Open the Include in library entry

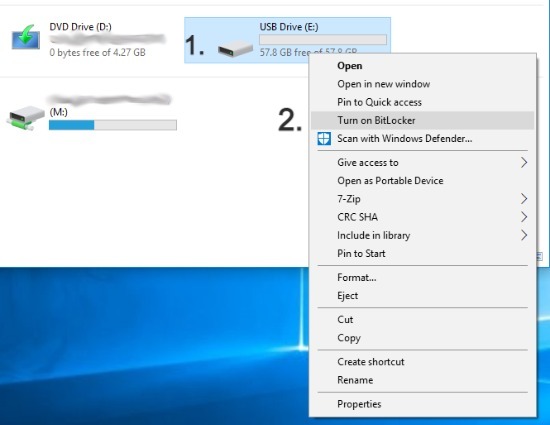click(x=422, y=236)
